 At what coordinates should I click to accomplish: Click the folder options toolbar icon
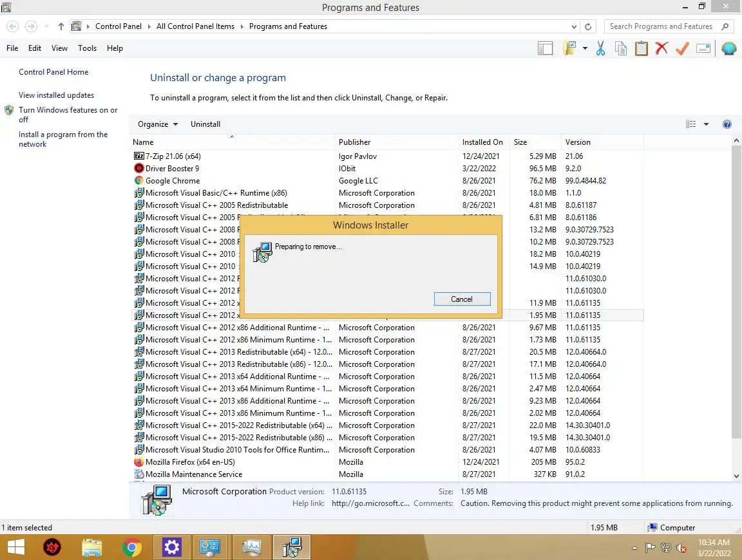pyautogui.click(x=570, y=48)
